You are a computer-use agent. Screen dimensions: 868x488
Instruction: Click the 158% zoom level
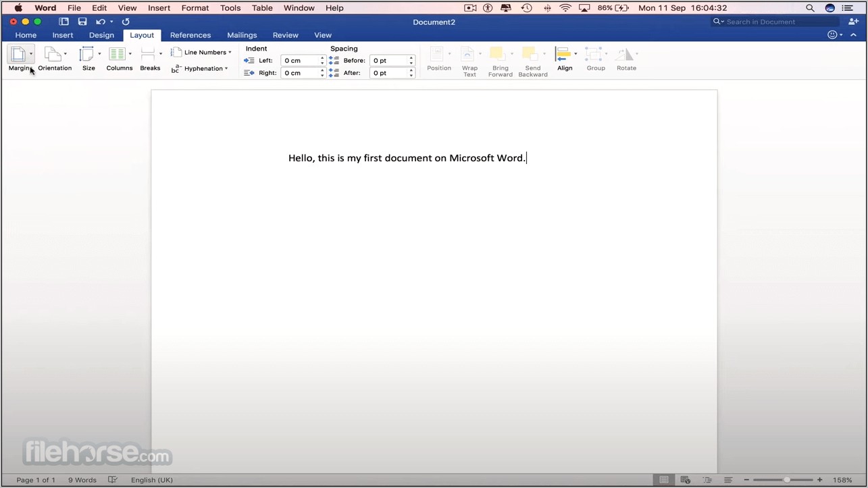[842, 480]
